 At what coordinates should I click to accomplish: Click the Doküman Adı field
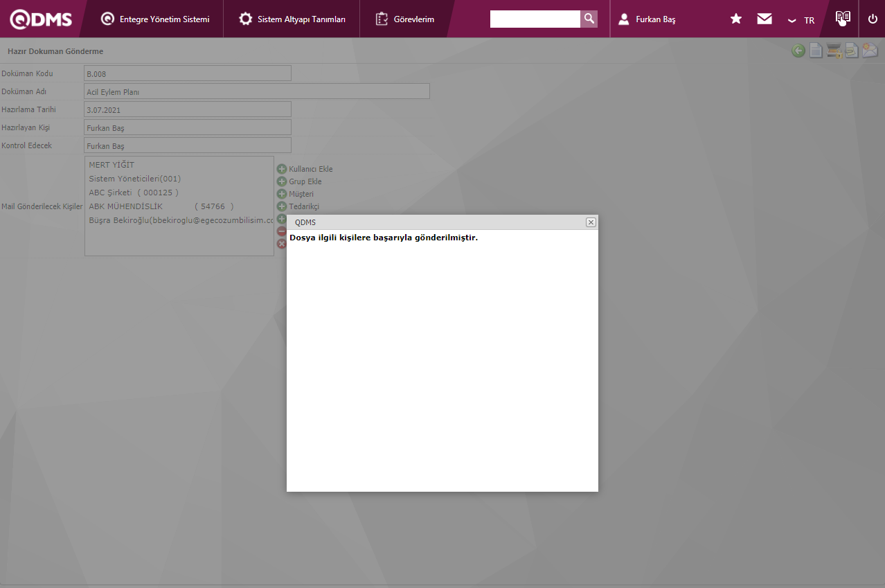coord(257,91)
